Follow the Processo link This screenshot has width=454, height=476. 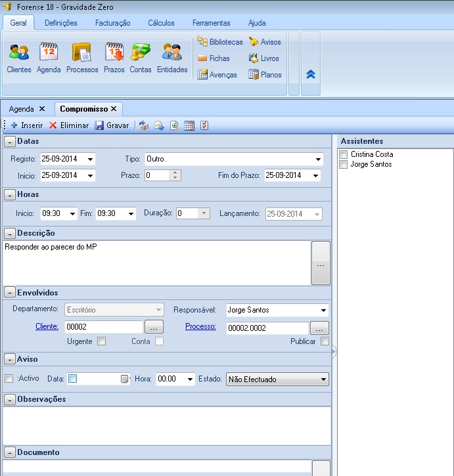tap(200, 326)
